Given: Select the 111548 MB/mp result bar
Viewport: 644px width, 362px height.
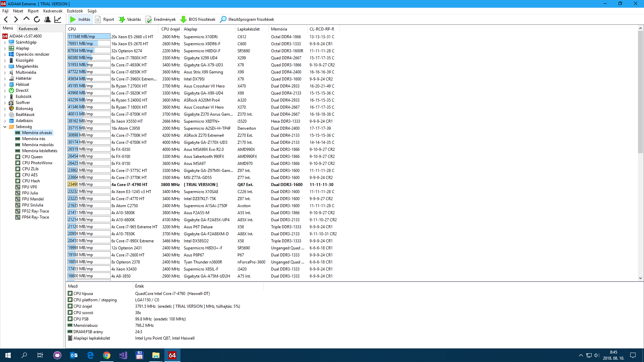Looking at the screenshot, I should click(x=89, y=37).
